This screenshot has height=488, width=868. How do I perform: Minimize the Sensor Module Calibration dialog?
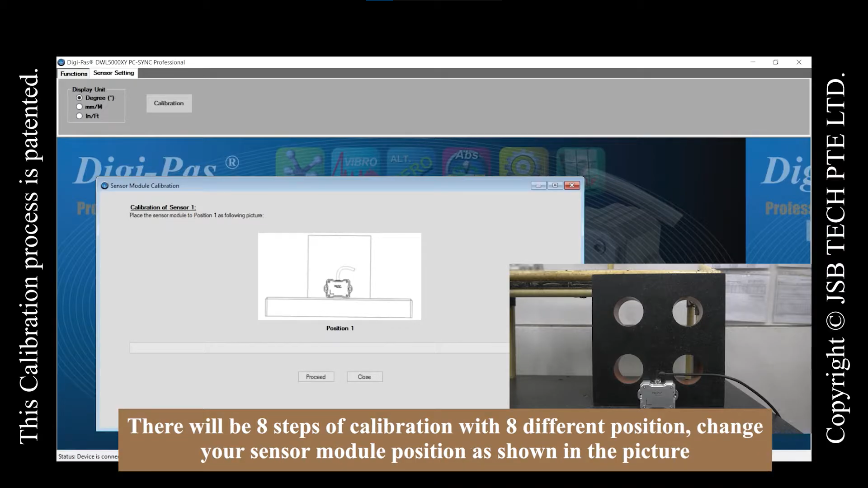coord(538,185)
